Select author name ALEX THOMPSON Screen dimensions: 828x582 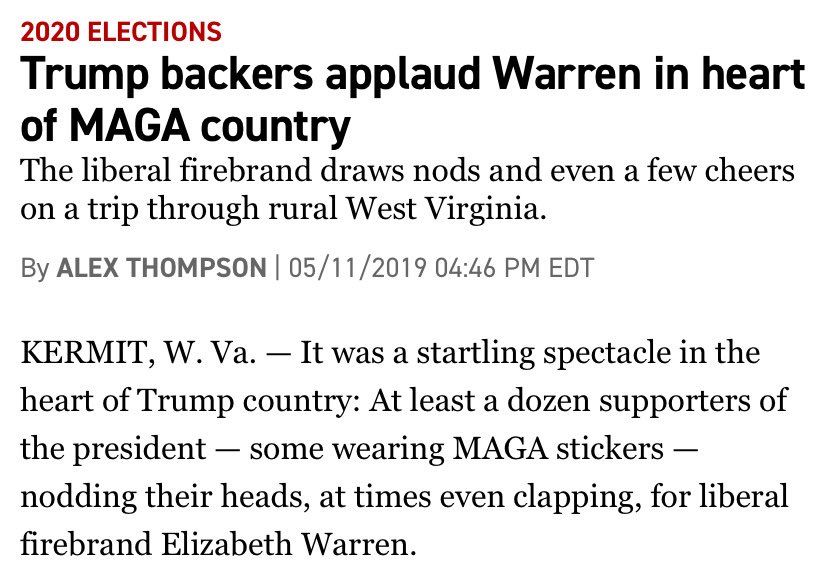coord(162,268)
